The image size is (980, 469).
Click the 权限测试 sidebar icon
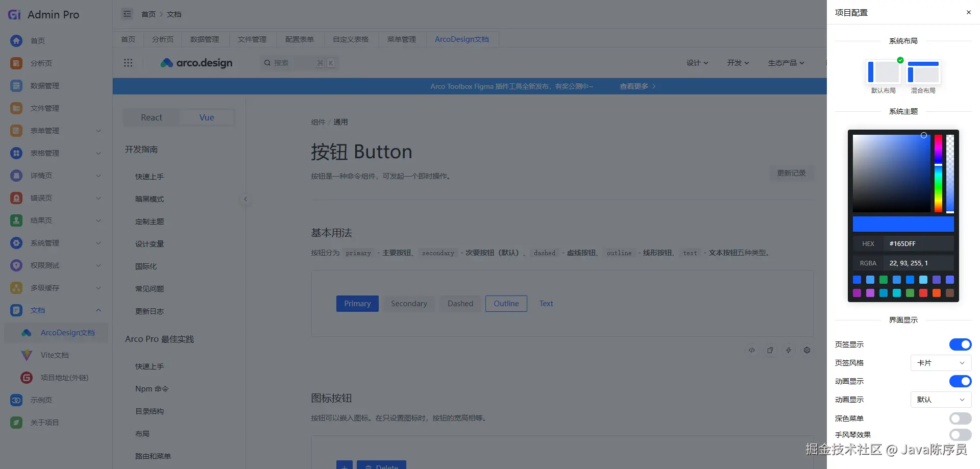[16, 265]
